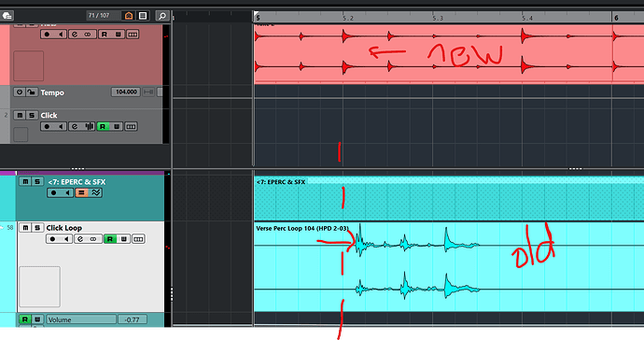The width and height of the screenshot is (644, 340).
Task: Click bar 6 on the timeline ruler
Action: pos(616,18)
